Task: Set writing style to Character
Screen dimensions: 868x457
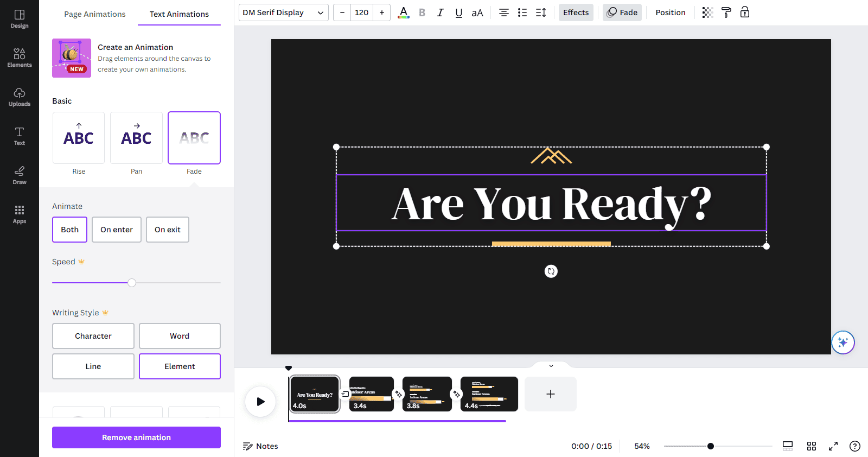Action: pyautogui.click(x=93, y=336)
